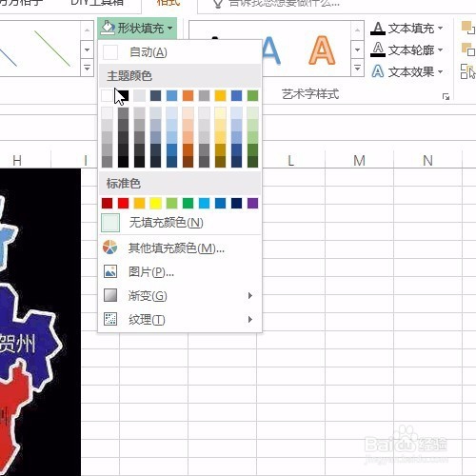
Task: Open the 形状填充 shape fill dropdown
Action: [137, 29]
